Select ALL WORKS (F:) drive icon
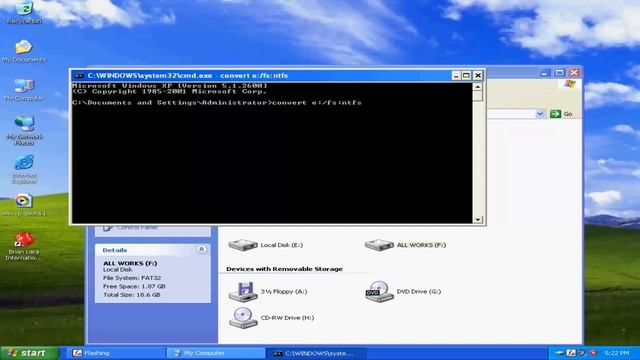Image resolution: width=640 pixels, height=360 pixels. click(x=379, y=245)
